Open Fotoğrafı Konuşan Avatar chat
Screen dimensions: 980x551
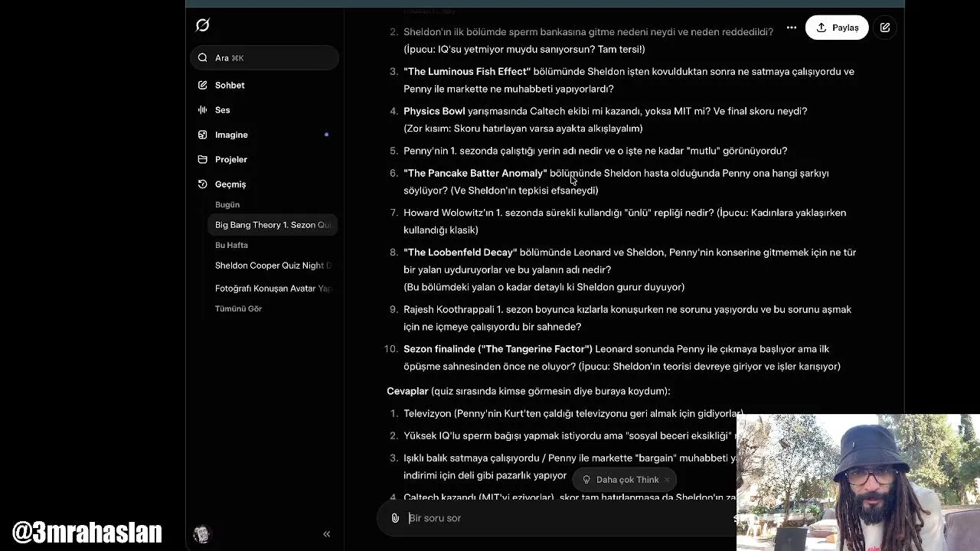[x=273, y=289]
